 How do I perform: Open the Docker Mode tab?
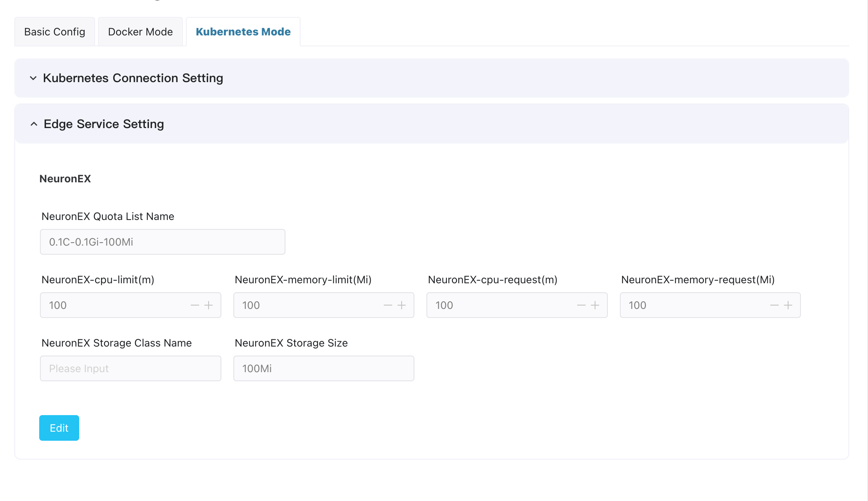point(140,32)
